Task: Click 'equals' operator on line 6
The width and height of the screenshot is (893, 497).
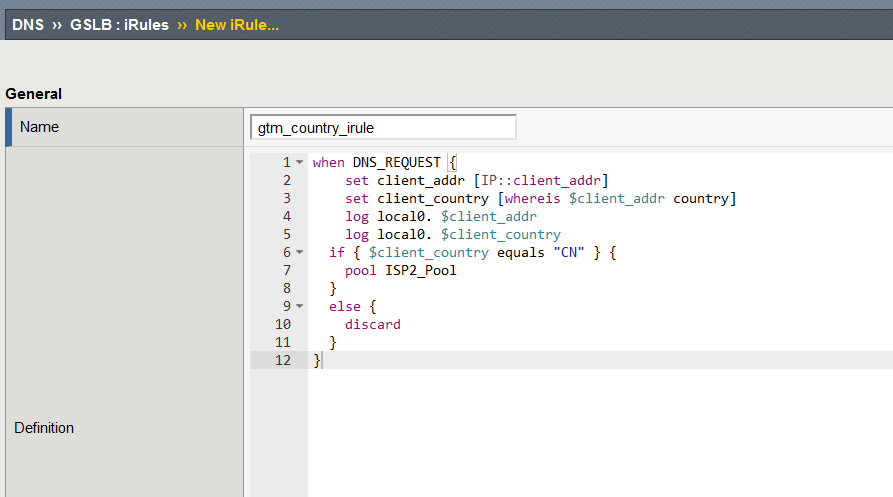Action: click(x=521, y=252)
